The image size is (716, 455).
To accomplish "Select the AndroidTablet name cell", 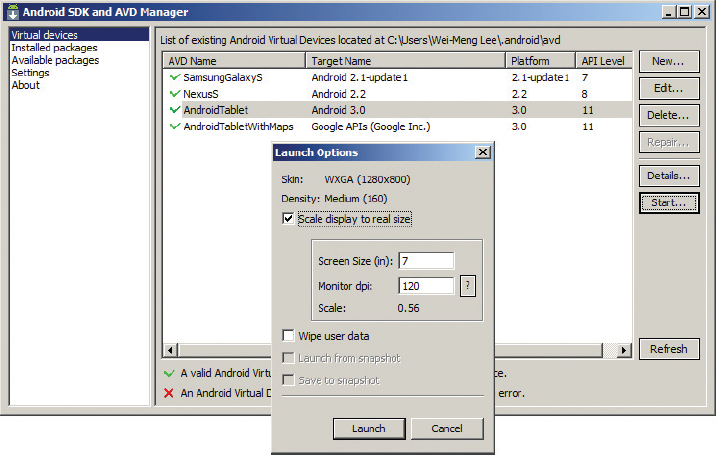I will click(216, 110).
